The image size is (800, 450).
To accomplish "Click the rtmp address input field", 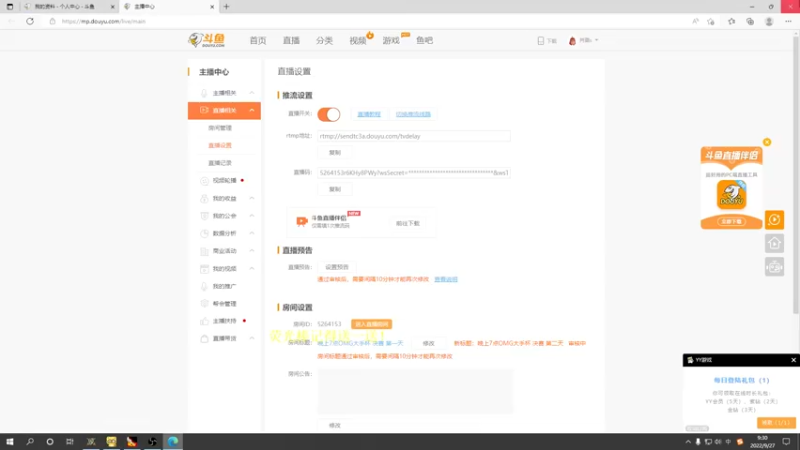I will point(414,136).
